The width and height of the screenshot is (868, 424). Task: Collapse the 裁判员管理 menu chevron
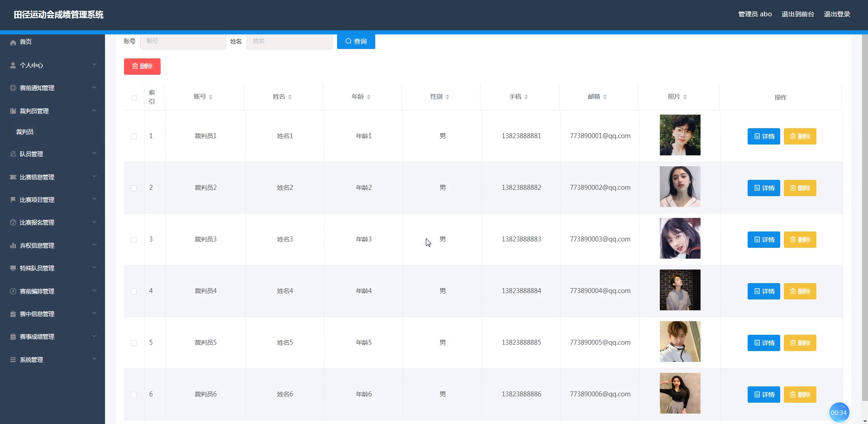pyautogui.click(x=94, y=111)
